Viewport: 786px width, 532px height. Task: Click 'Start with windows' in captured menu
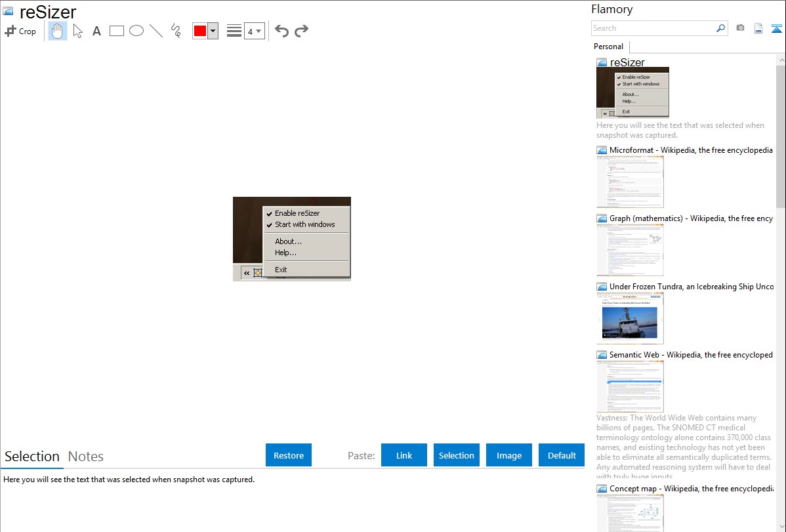coord(305,224)
